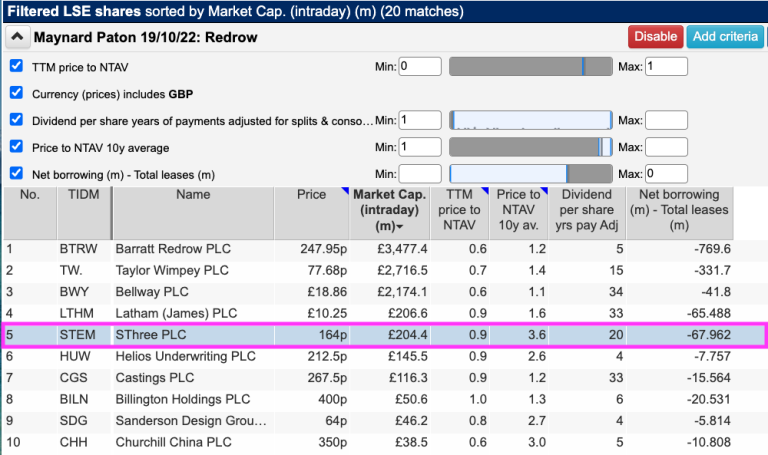Click the Price to NTAV 10y average slider
768x455 pixels.
[x=530, y=147]
